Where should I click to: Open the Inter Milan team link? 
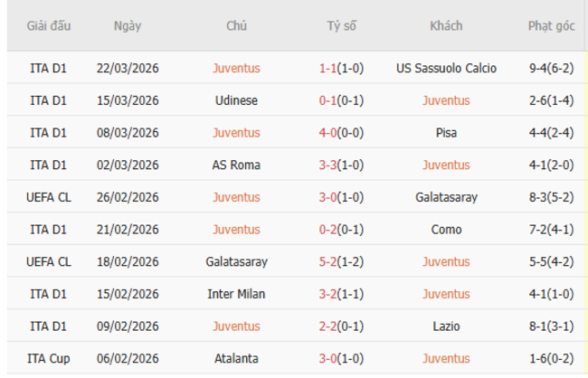(236, 294)
